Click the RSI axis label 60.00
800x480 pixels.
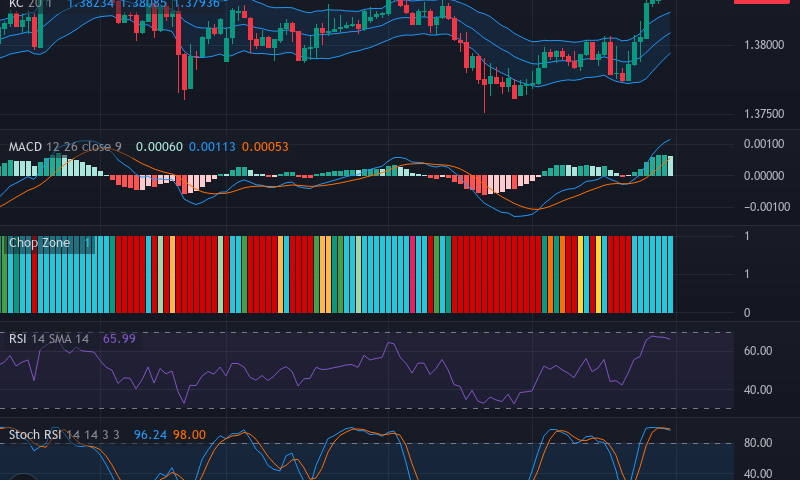tap(758, 351)
